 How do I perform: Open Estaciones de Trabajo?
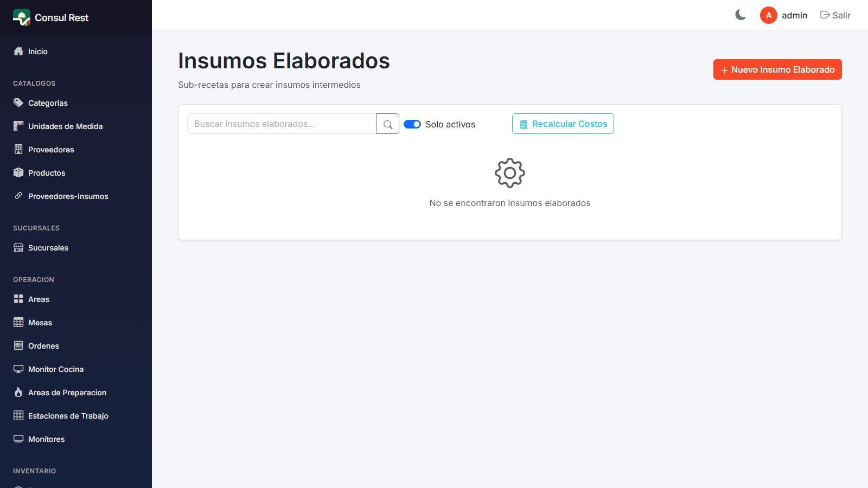[x=76, y=416]
